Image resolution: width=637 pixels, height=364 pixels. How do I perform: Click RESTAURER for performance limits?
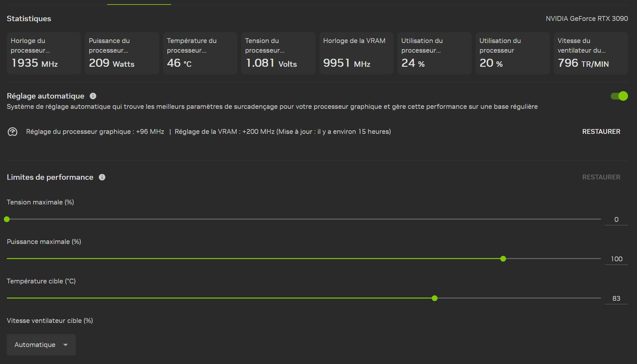601,177
